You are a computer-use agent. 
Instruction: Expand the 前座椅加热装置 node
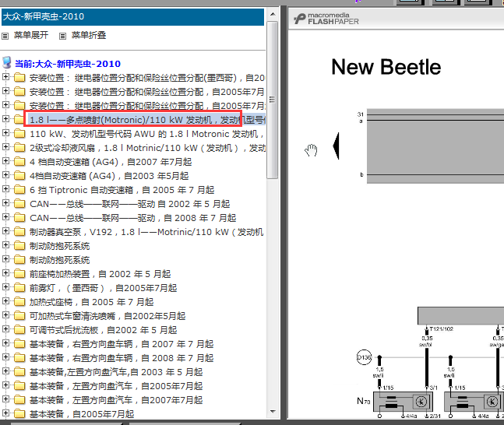tap(5, 273)
